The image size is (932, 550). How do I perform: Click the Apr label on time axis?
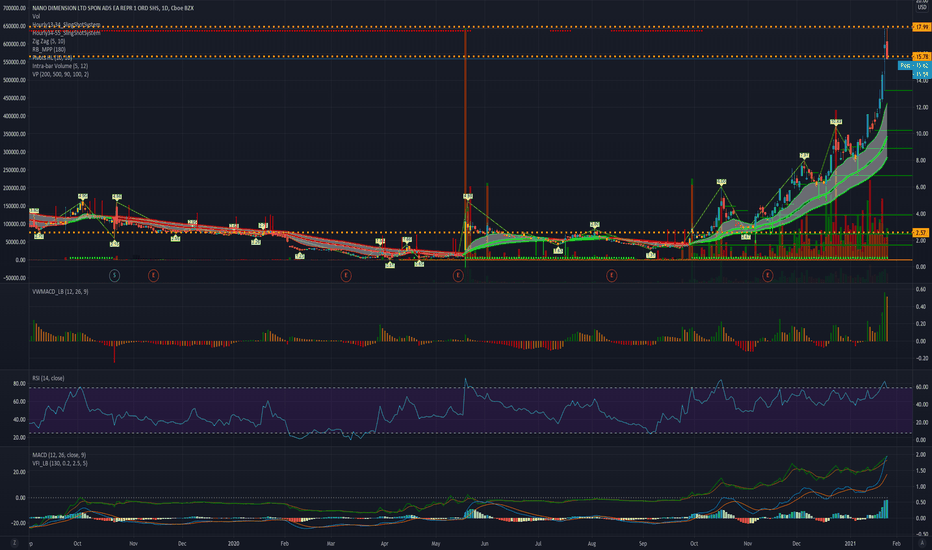tap(385, 543)
